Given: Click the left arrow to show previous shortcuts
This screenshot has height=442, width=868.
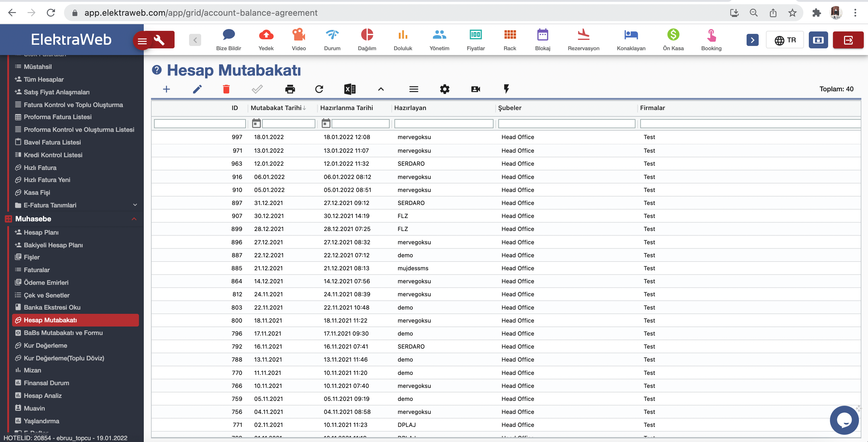Looking at the screenshot, I should [x=195, y=40].
